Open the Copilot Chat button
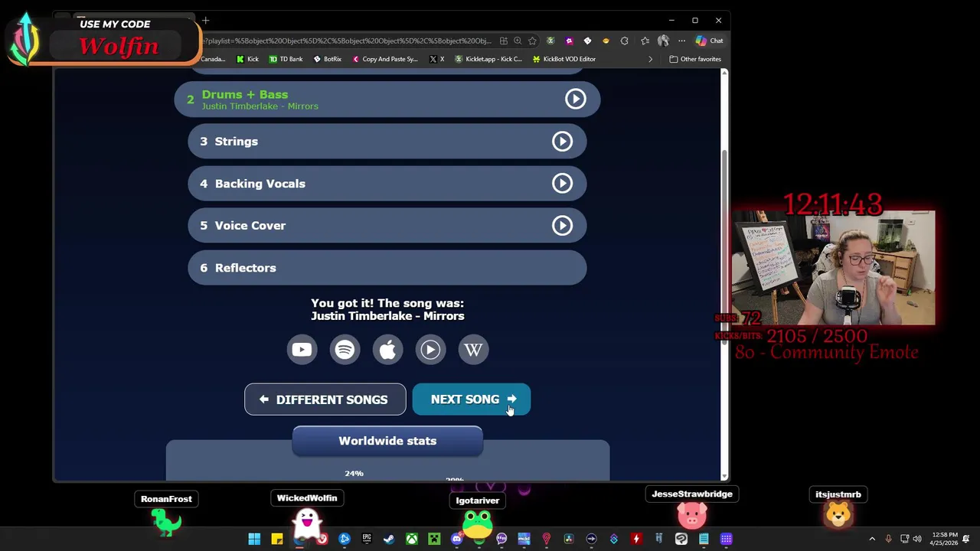The image size is (980, 551). [709, 41]
